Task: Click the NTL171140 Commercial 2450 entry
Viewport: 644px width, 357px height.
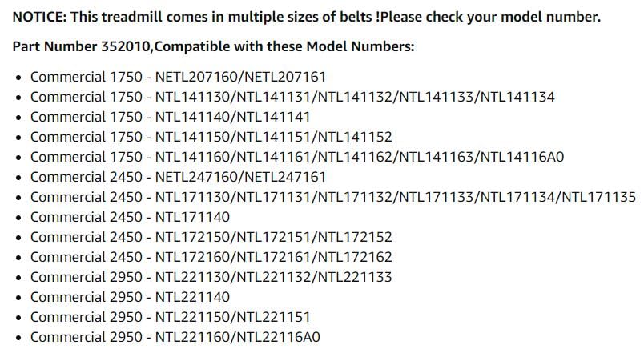Action: tap(131, 217)
